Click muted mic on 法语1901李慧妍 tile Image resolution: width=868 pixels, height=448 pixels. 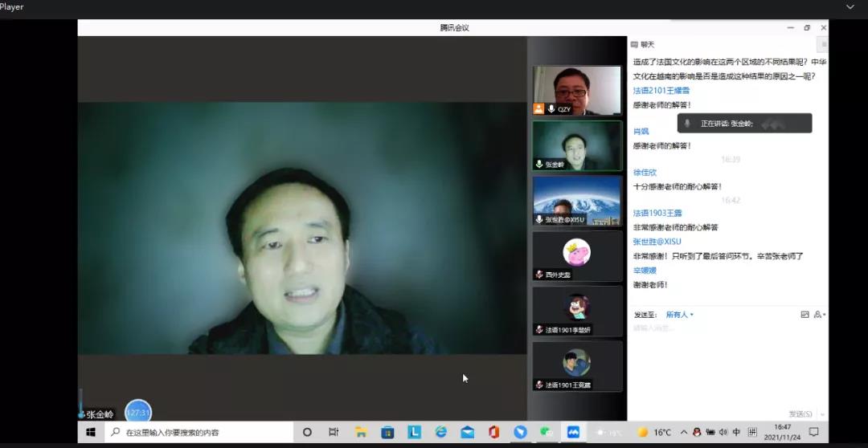point(539,330)
